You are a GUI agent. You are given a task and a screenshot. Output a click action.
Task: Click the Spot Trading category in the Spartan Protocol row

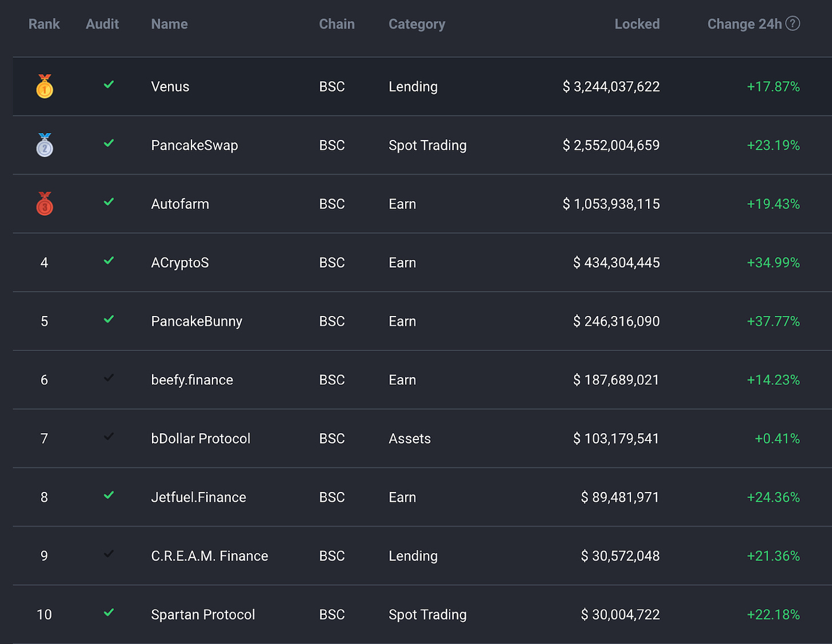(427, 614)
